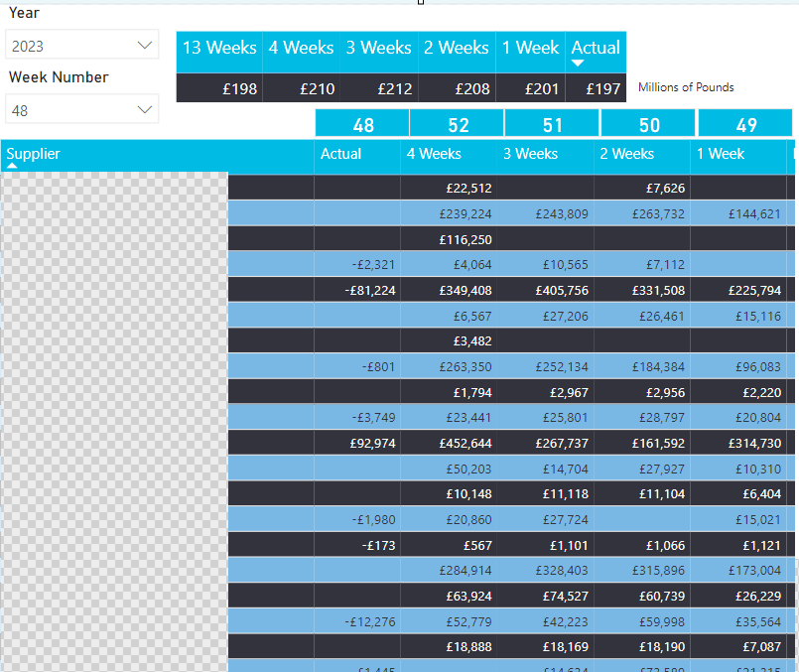Select week 49 header tile
This screenshot has width=799, height=672.
coord(745,124)
